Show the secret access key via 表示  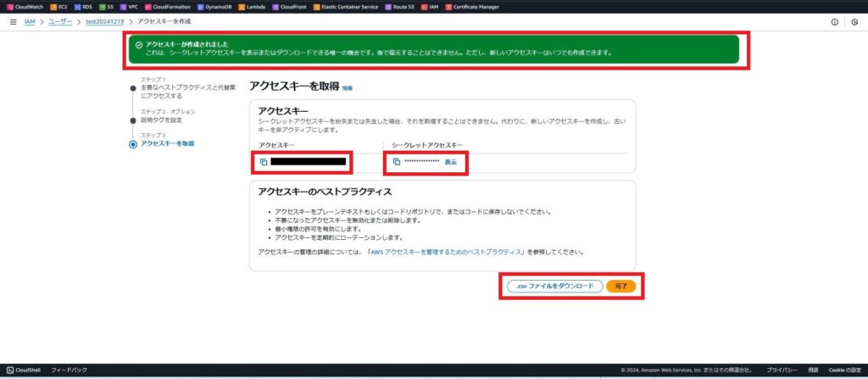coord(450,161)
